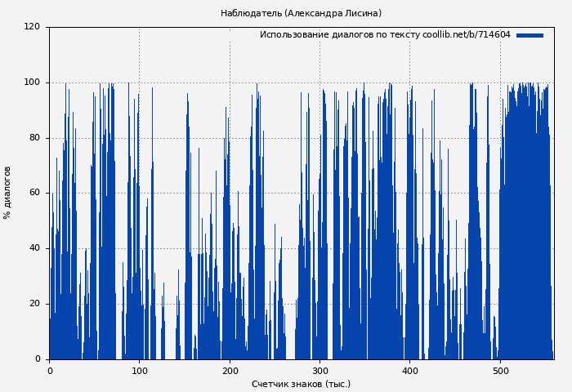Click the y-axis label '% диалогов'
Viewport: 572px width, 392px height.
(7, 193)
